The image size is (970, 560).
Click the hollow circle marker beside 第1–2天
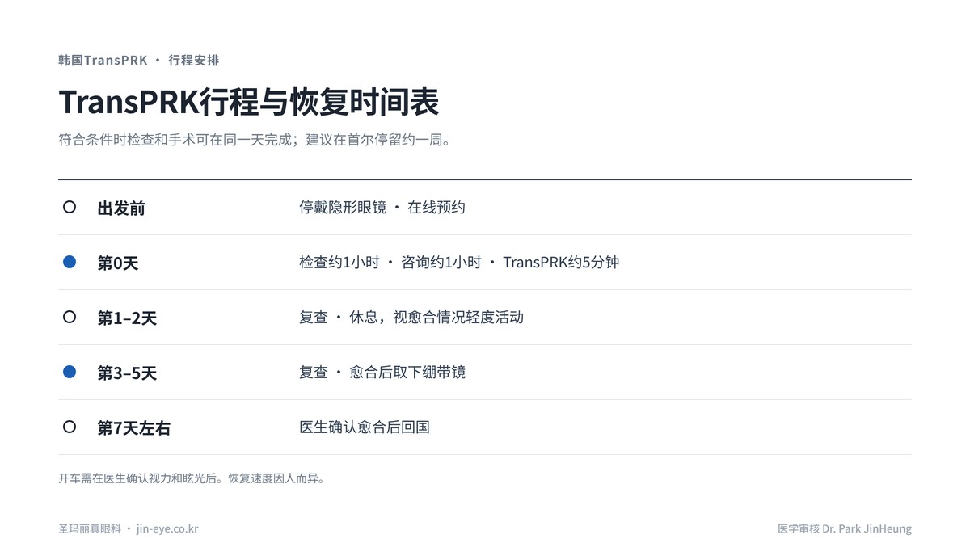70,317
